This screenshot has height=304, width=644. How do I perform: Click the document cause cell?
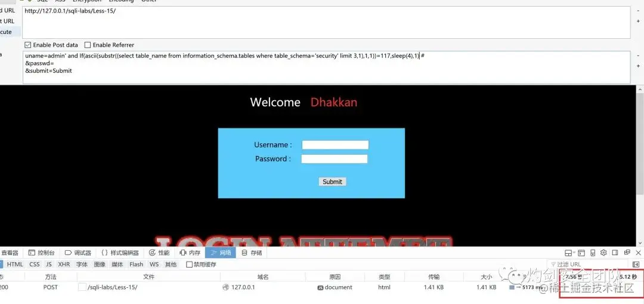(x=339, y=287)
